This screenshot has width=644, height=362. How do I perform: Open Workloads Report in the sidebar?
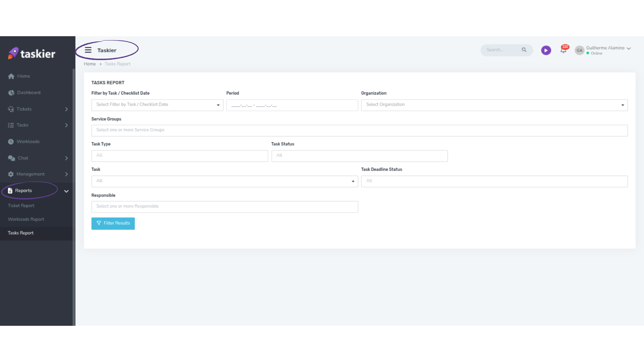(26, 219)
